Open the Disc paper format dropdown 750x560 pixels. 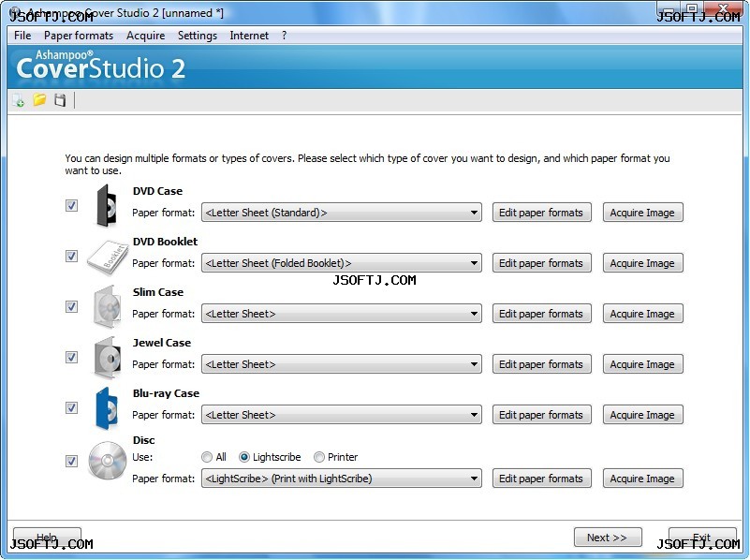[342, 479]
